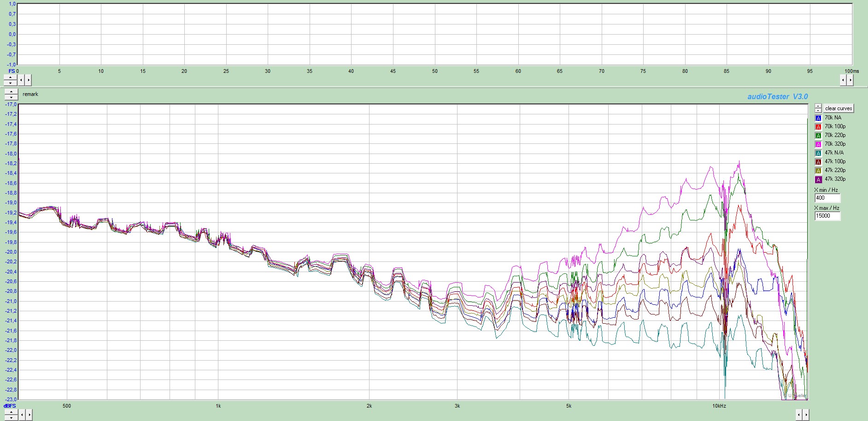Viewport: 868px width, 421px height.
Task: Click the X max / Hz field
Action: tap(827, 216)
